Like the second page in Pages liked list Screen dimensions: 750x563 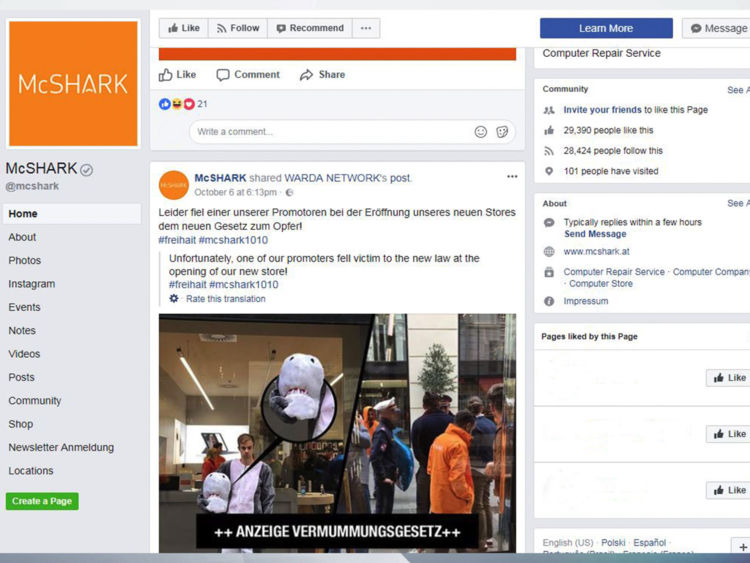728,434
